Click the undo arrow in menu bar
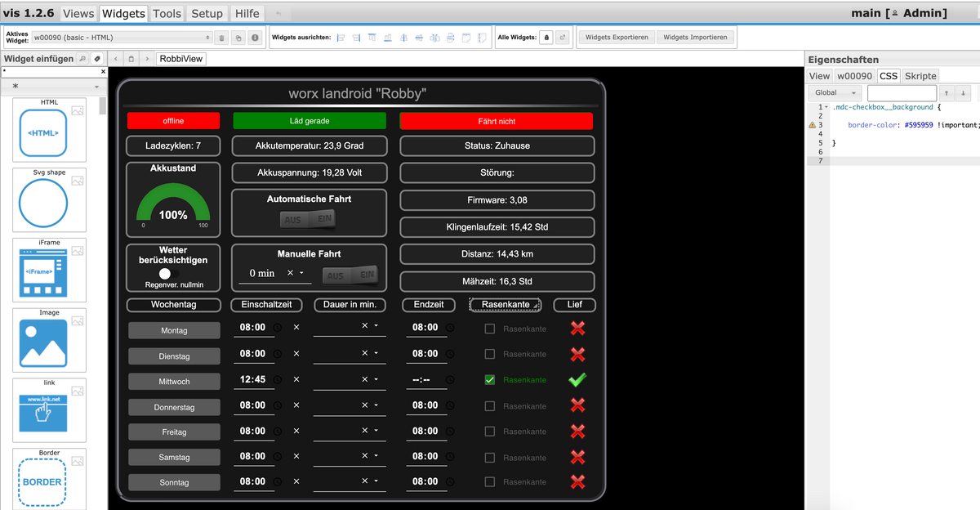Image resolution: width=980 pixels, height=510 pixels. pyautogui.click(x=278, y=14)
